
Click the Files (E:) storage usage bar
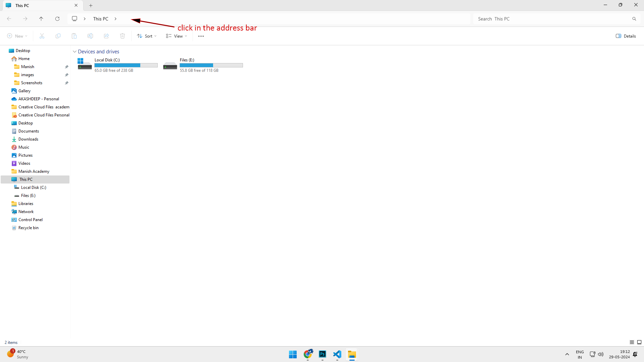click(211, 65)
